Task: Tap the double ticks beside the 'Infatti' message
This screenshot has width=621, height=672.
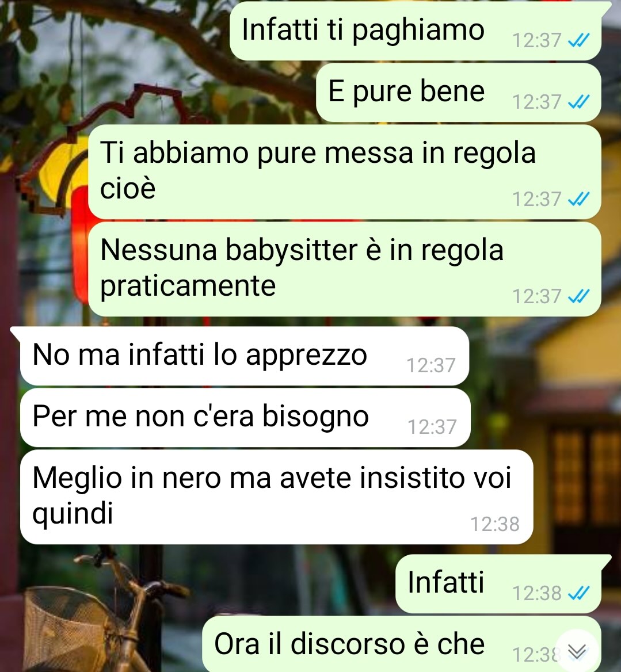Action: tap(578, 593)
